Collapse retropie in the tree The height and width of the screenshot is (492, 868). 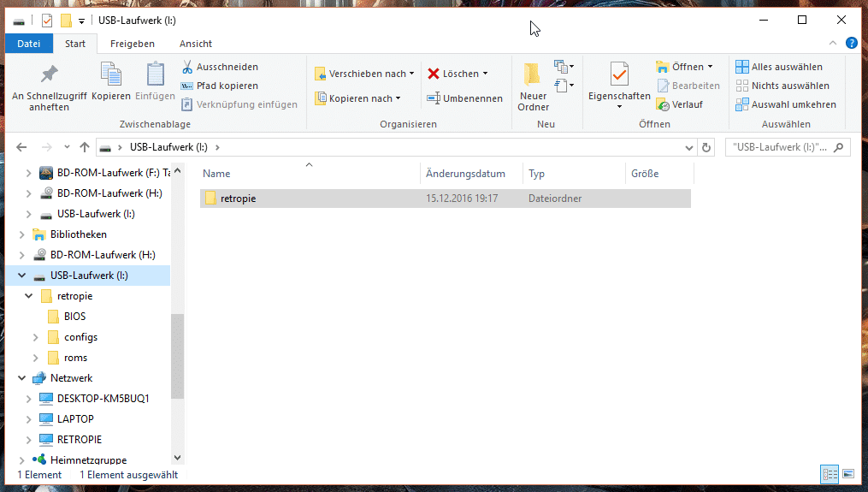[29, 296]
